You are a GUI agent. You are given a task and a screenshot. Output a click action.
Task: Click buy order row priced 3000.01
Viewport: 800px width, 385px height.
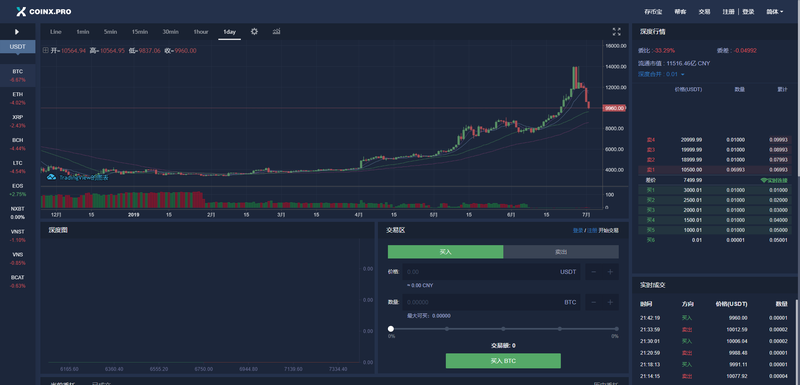click(714, 190)
